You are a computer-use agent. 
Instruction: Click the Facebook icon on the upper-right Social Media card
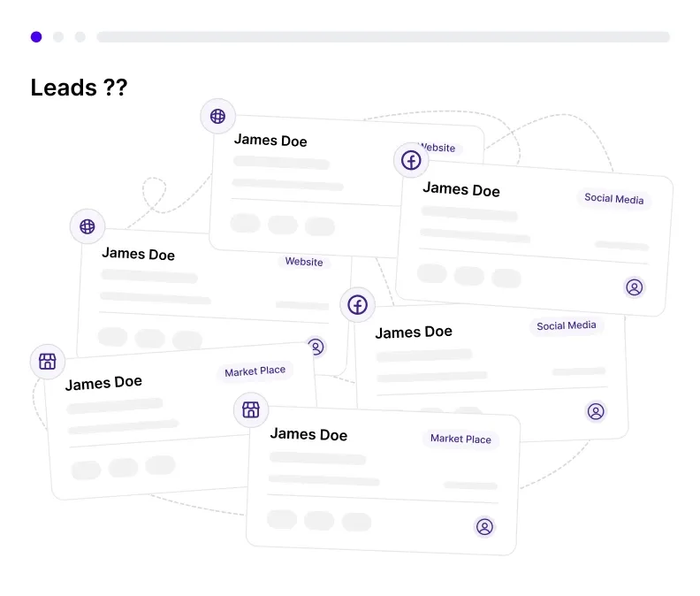click(x=411, y=160)
